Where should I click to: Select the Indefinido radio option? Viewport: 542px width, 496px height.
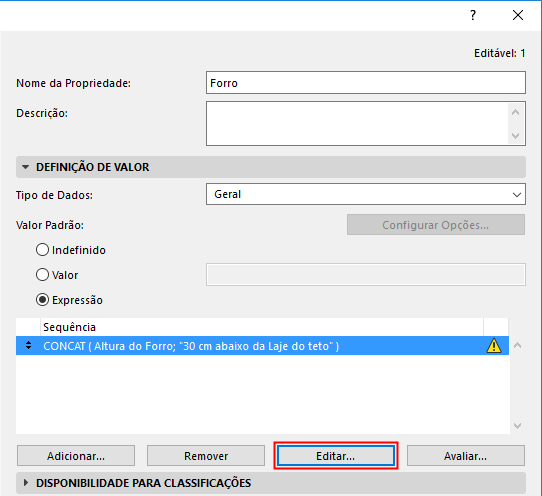[x=43, y=250]
